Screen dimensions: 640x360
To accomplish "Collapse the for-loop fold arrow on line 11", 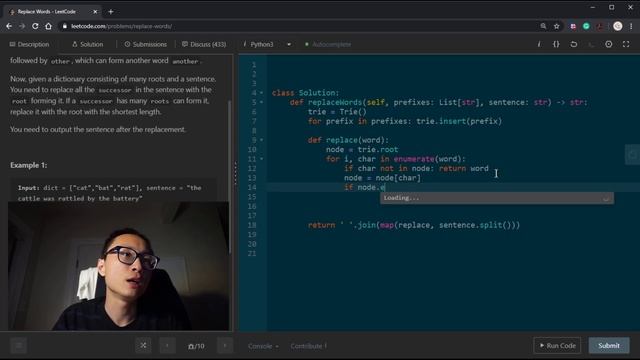I will click(262, 159).
